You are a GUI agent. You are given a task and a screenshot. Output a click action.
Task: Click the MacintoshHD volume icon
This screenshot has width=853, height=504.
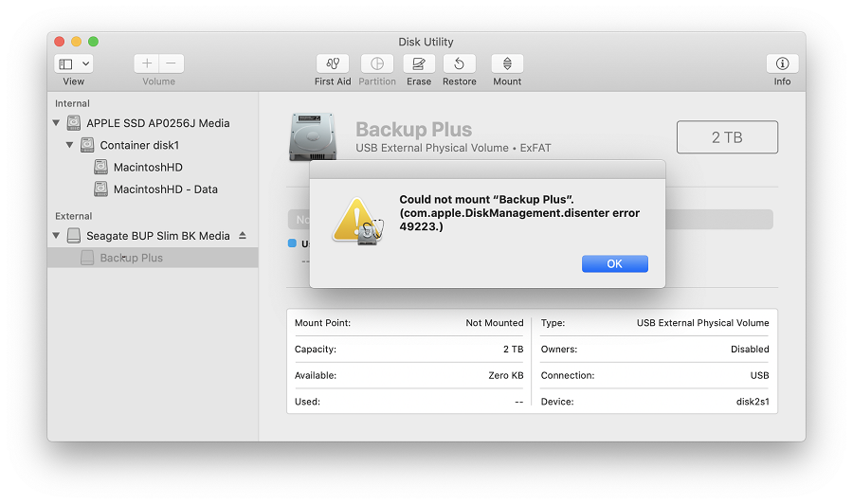[x=100, y=167]
